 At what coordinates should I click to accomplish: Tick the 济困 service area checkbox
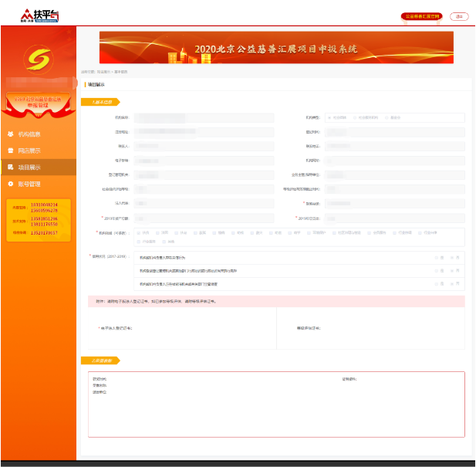[157, 233]
